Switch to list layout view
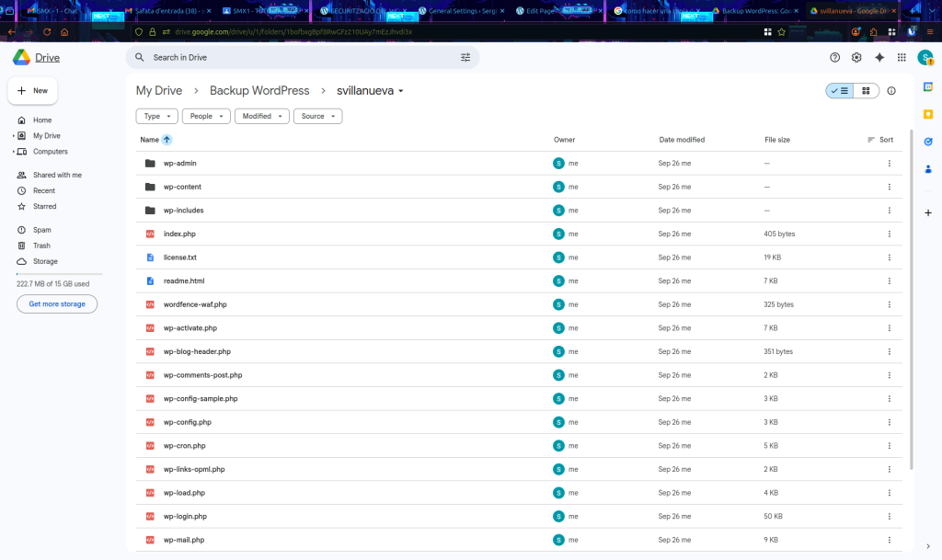Image resolution: width=942 pixels, height=560 pixels. click(840, 91)
